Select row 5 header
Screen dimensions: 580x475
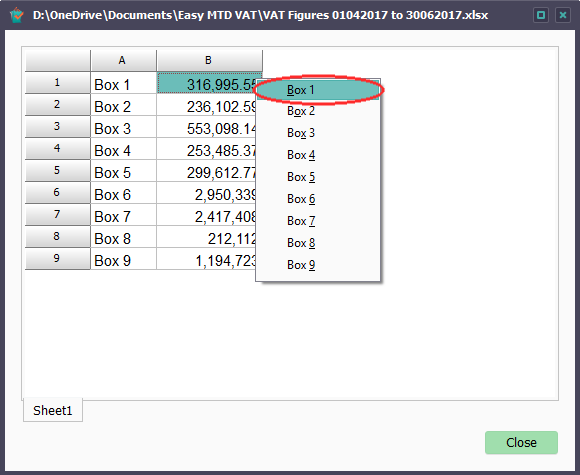coord(57,171)
